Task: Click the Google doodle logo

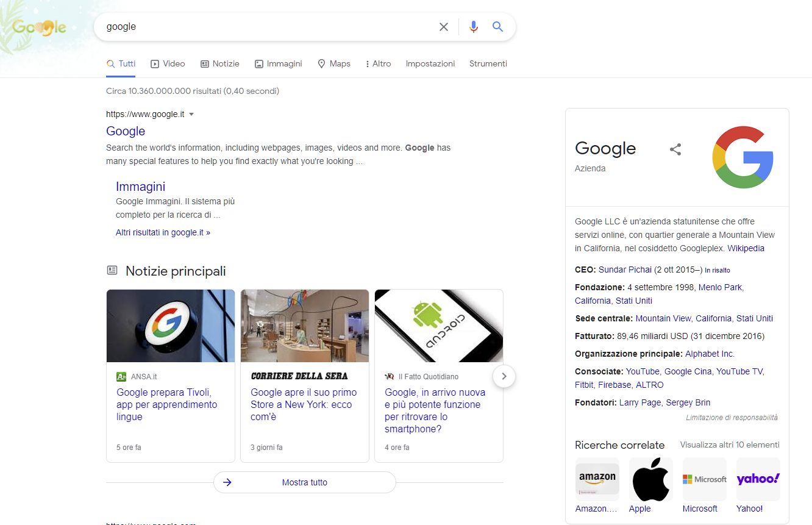Action: pyautogui.click(x=39, y=27)
